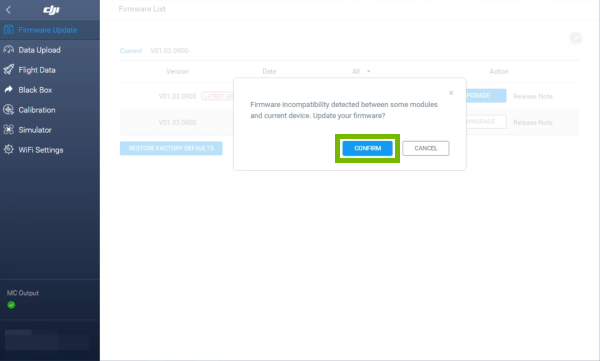Click the DJI logo
Viewport: 600px width, 361px height.
tap(51, 10)
